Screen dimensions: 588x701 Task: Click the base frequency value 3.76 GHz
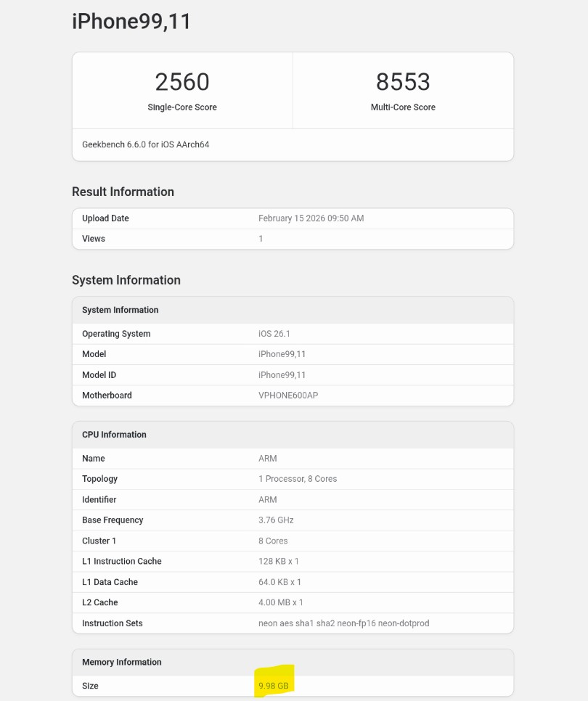click(x=276, y=520)
